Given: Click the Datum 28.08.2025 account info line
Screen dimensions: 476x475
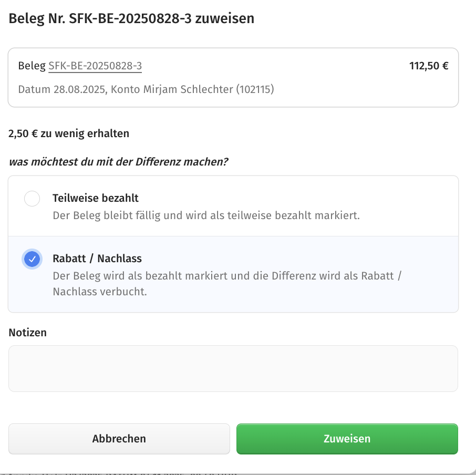Looking at the screenshot, I should pos(146,89).
